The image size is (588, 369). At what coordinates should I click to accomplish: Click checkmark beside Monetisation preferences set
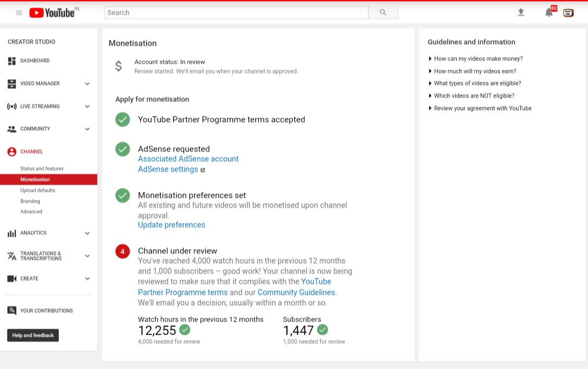(122, 195)
